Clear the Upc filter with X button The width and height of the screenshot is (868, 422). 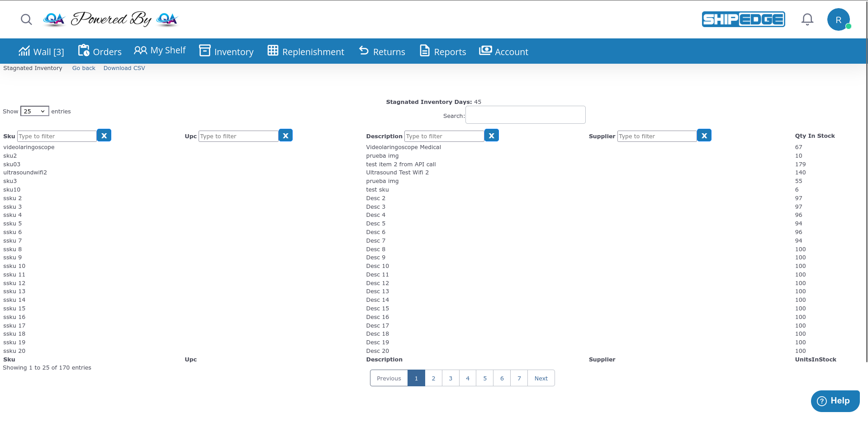point(285,136)
